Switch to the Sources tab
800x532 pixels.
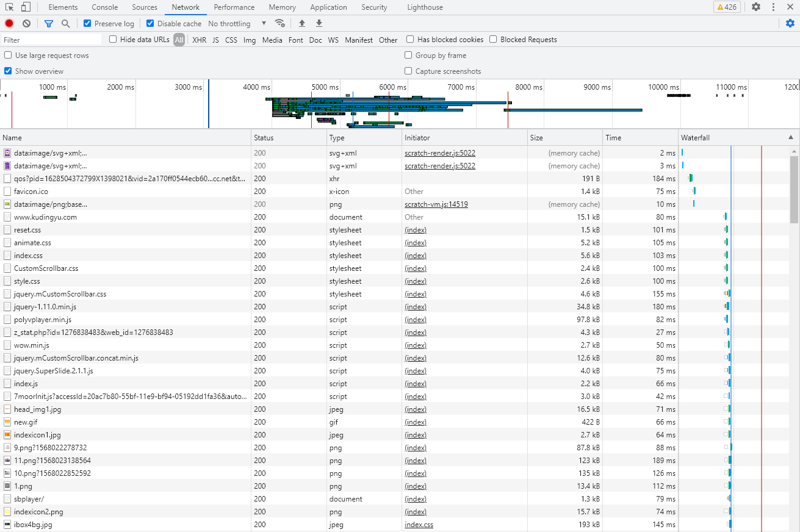tap(145, 7)
